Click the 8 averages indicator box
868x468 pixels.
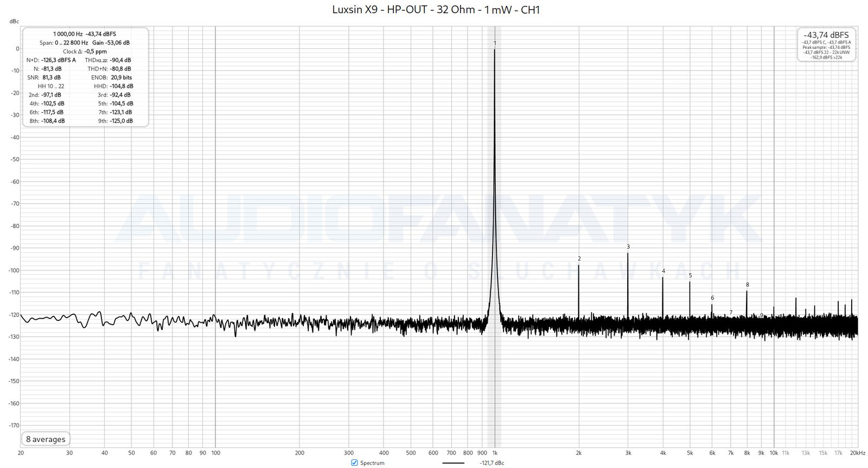tap(46, 439)
